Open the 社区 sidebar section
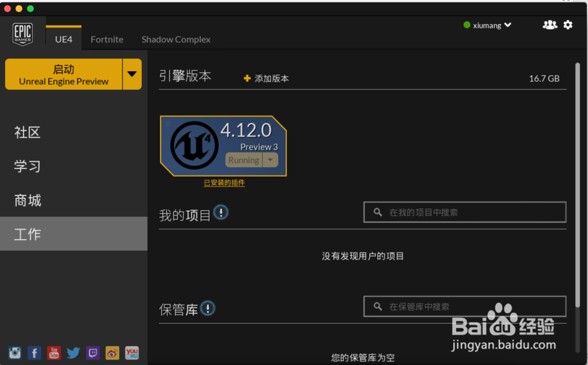The height and width of the screenshot is (365, 588). [x=73, y=132]
